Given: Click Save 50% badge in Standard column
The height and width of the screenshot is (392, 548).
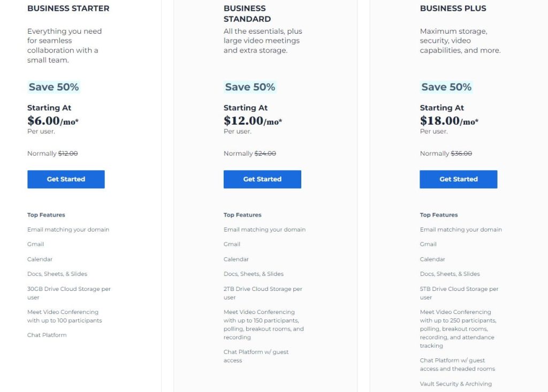Looking at the screenshot, I should point(250,87).
